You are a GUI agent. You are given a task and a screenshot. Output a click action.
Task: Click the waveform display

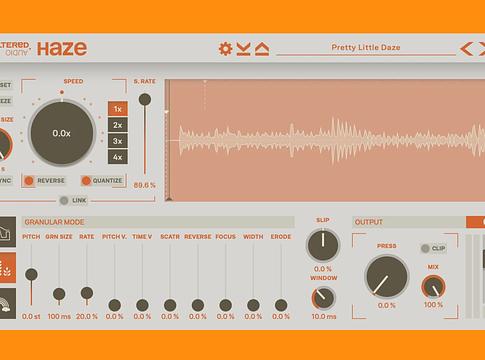[325, 140]
